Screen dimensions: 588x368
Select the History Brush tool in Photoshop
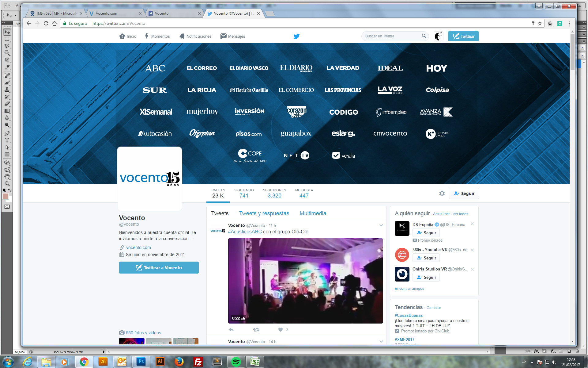7,97
